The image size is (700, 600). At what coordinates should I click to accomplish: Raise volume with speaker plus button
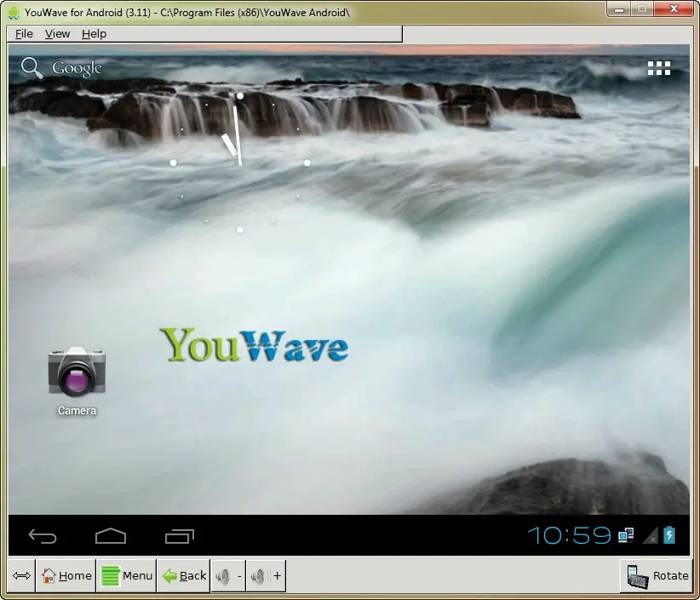[x=266, y=575]
